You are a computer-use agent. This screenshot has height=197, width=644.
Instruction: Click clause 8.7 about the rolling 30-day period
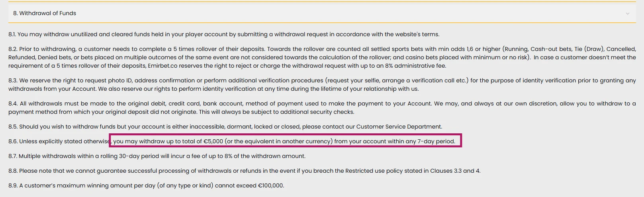point(157,156)
